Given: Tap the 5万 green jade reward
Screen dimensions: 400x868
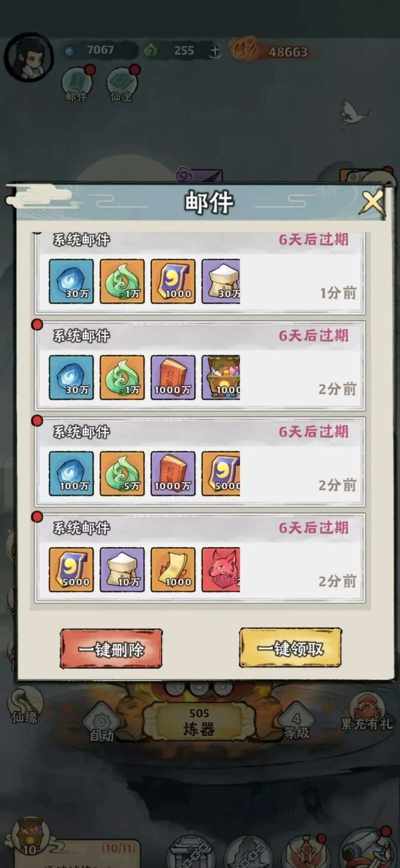Looking at the screenshot, I should (x=122, y=473).
